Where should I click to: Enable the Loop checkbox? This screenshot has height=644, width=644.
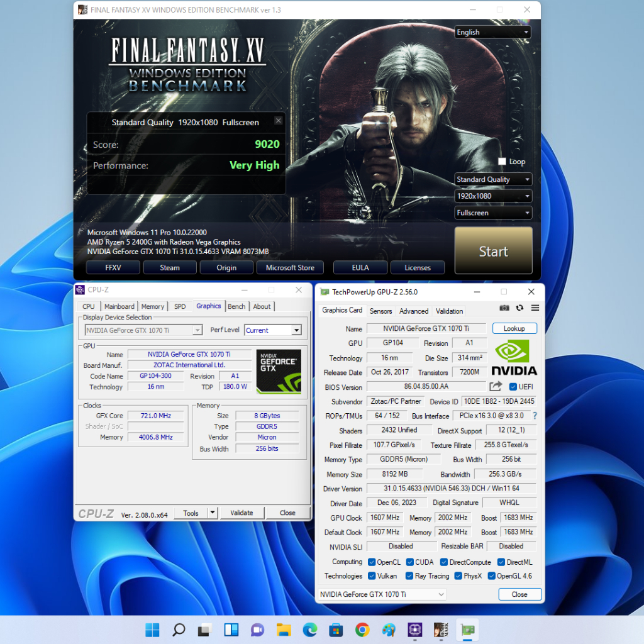[x=502, y=162]
